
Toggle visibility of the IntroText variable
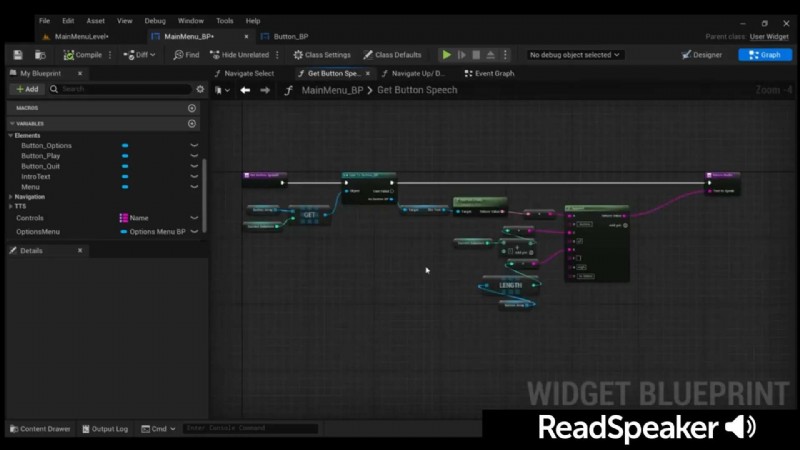click(194, 176)
